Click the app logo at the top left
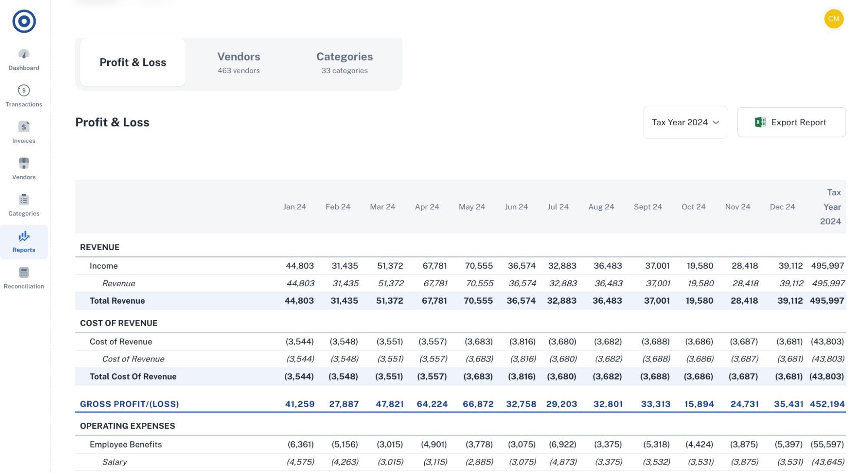Viewport: 868px width, 474px height. pos(24,20)
